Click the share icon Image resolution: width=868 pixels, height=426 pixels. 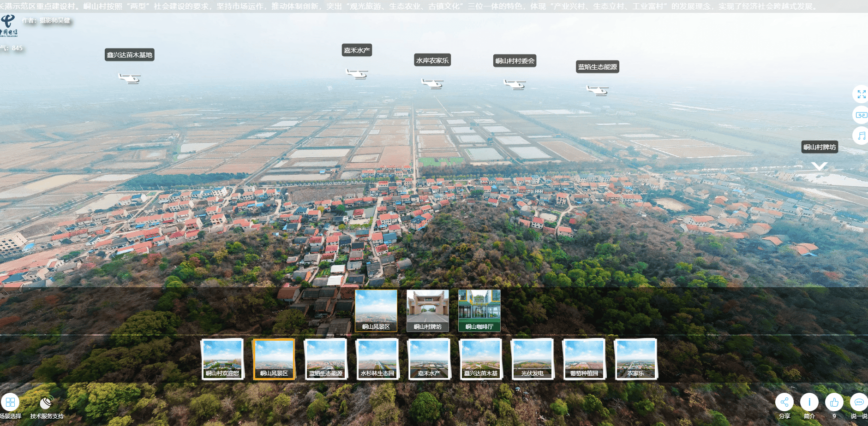click(x=784, y=402)
